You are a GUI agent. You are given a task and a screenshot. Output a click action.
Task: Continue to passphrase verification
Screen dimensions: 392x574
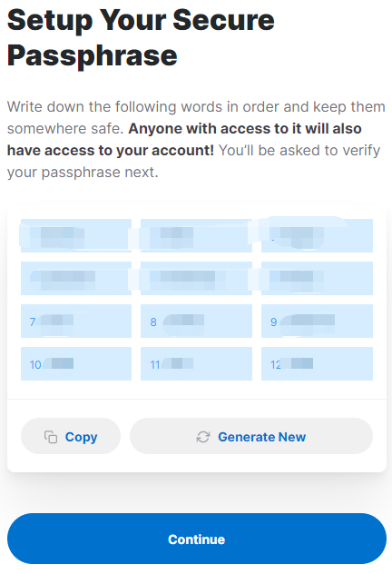(197, 539)
